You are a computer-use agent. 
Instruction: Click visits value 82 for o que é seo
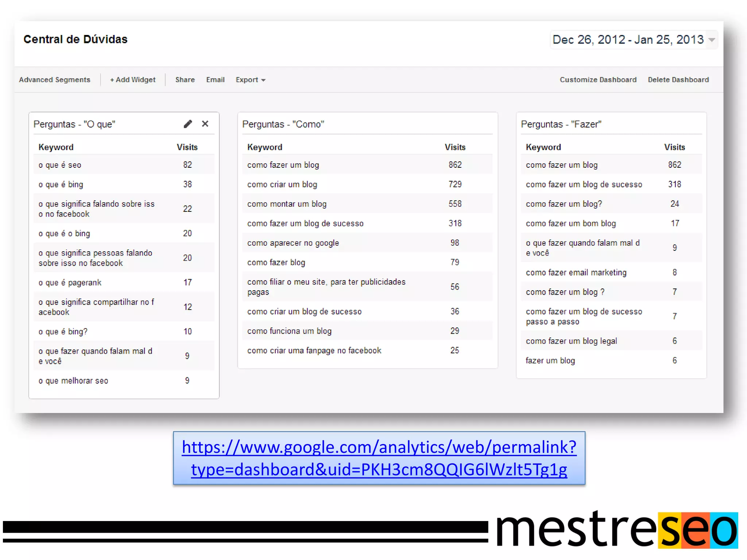(187, 165)
